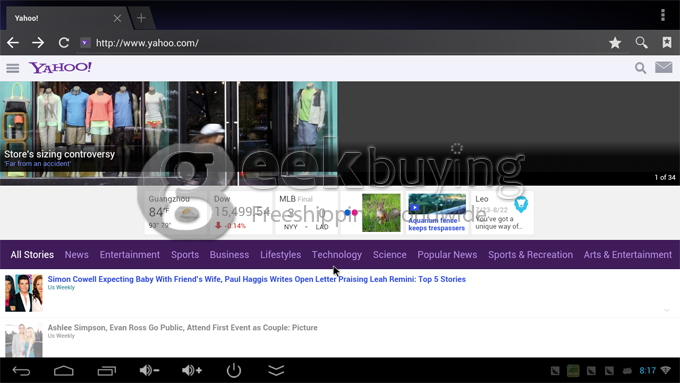Click the 1 of 34 slide counter
The width and height of the screenshot is (680, 383).
coord(665,177)
